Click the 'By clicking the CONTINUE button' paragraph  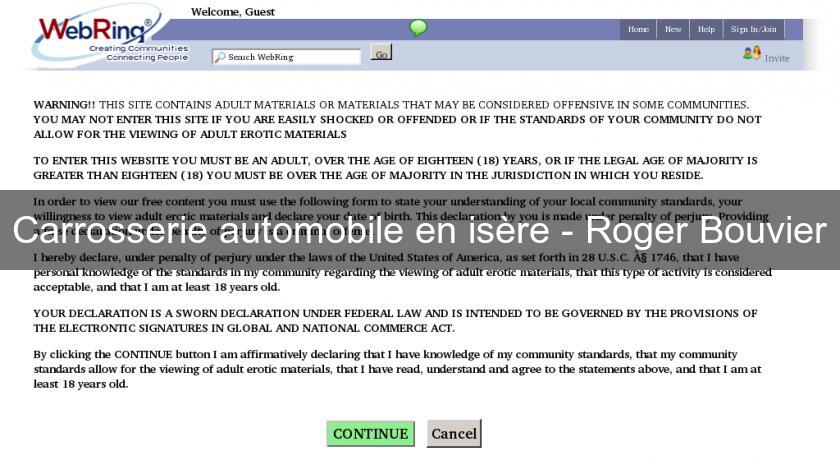(x=398, y=369)
